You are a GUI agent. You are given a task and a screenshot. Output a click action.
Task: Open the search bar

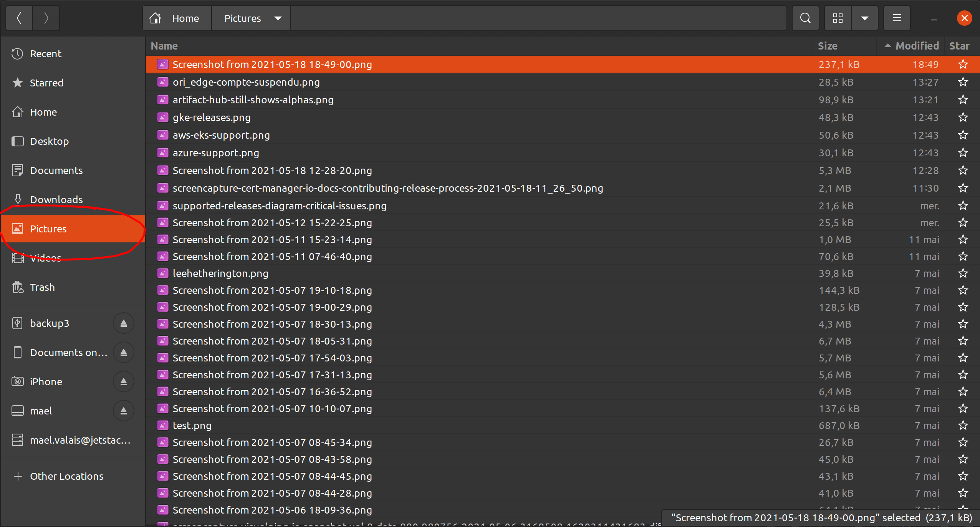805,18
